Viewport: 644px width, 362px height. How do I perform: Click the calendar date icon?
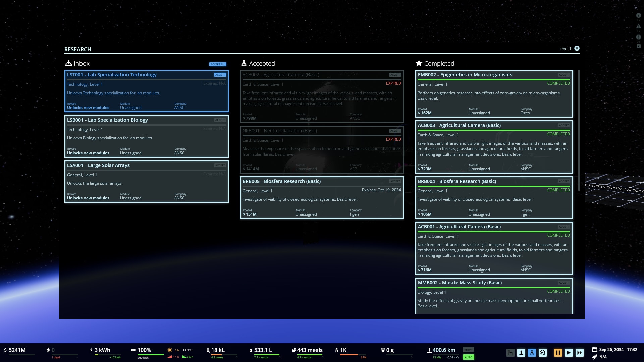(595, 349)
